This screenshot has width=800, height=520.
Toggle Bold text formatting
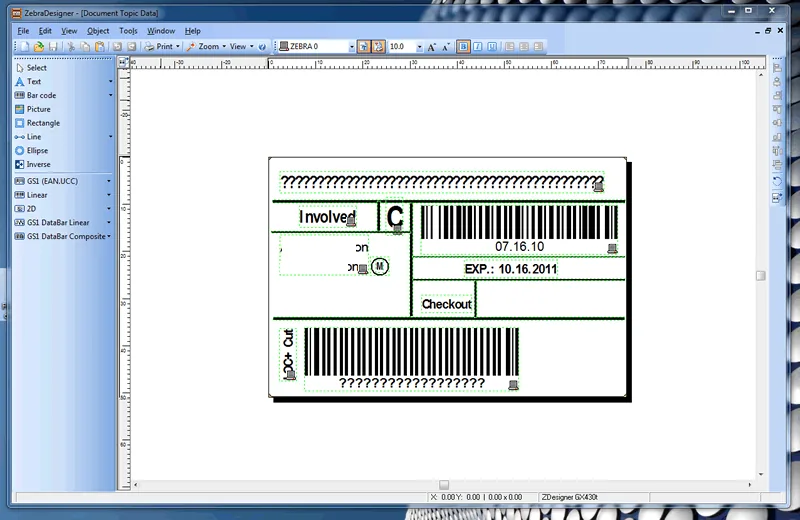[x=463, y=46]
